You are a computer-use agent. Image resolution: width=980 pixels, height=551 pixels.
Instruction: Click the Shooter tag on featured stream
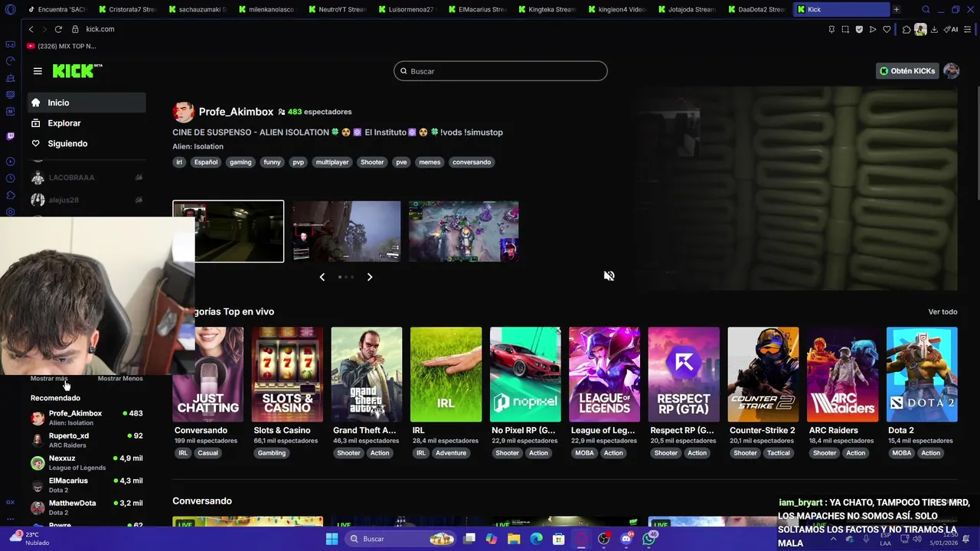point(372,162)
